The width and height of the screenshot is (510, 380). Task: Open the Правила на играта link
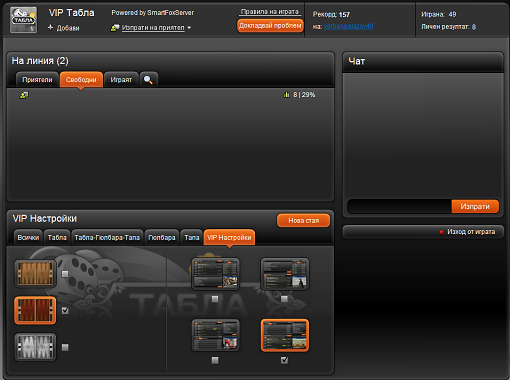pos(270,12)
